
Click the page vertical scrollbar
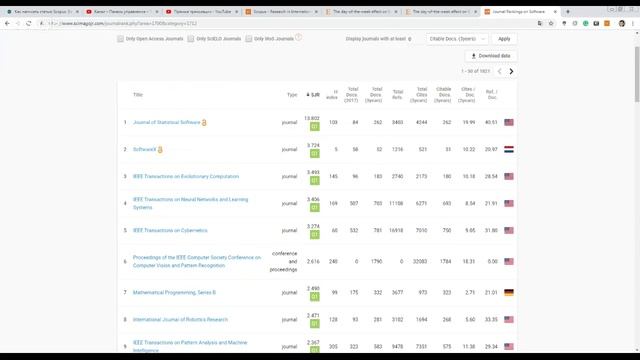pos(637,75)
